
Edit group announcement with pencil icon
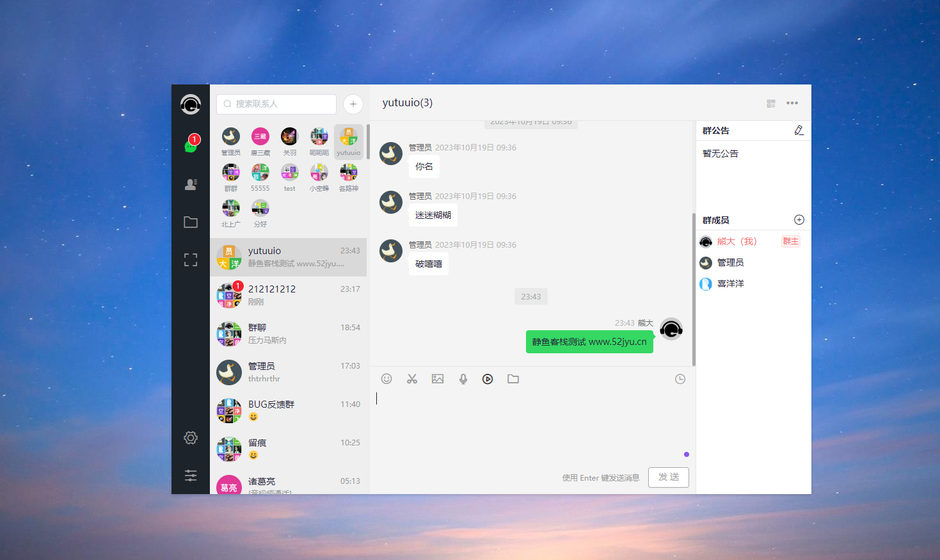click(x=799, y=131)
